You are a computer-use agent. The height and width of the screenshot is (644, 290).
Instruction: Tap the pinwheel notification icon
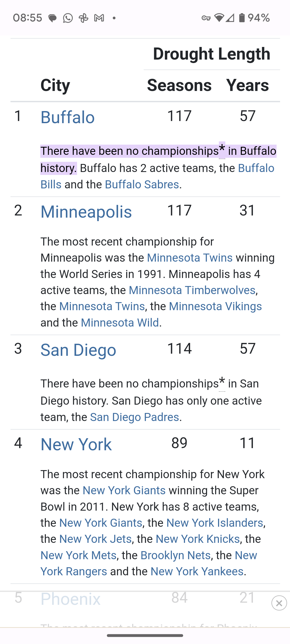84,18
